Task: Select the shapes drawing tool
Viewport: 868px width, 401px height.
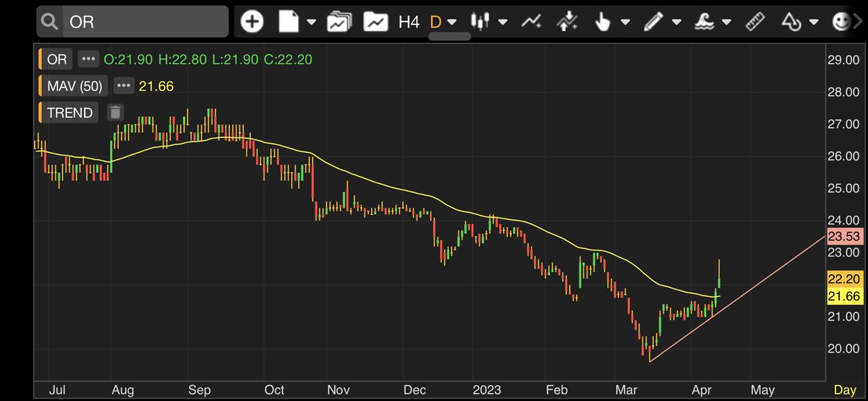Action: [791, 22]
